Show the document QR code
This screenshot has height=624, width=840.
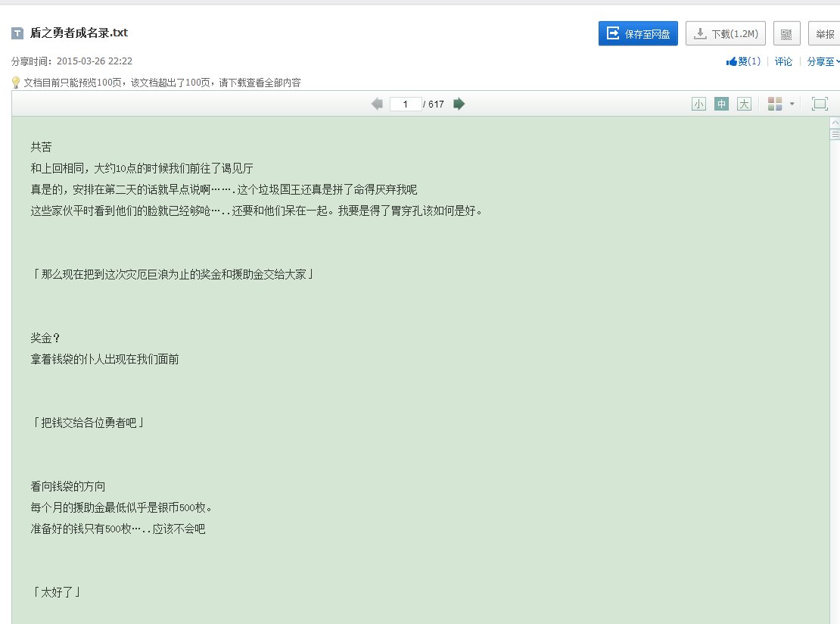[786, 33]
